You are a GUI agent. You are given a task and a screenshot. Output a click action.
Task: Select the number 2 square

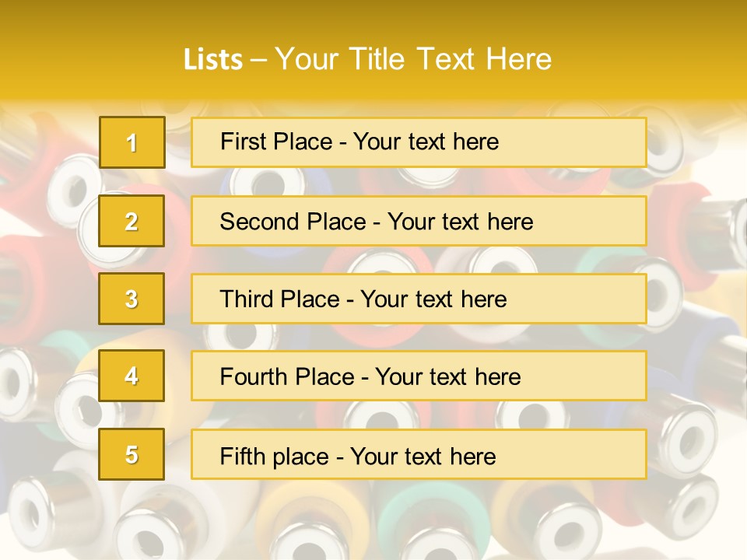(132, 221)
